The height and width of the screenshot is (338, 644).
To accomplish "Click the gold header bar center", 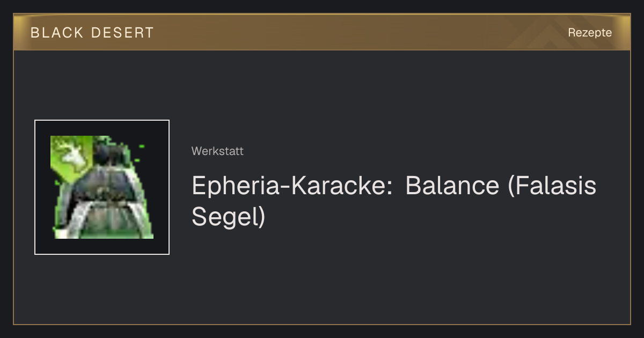I will pyautogui.click(x=322, y=32).
